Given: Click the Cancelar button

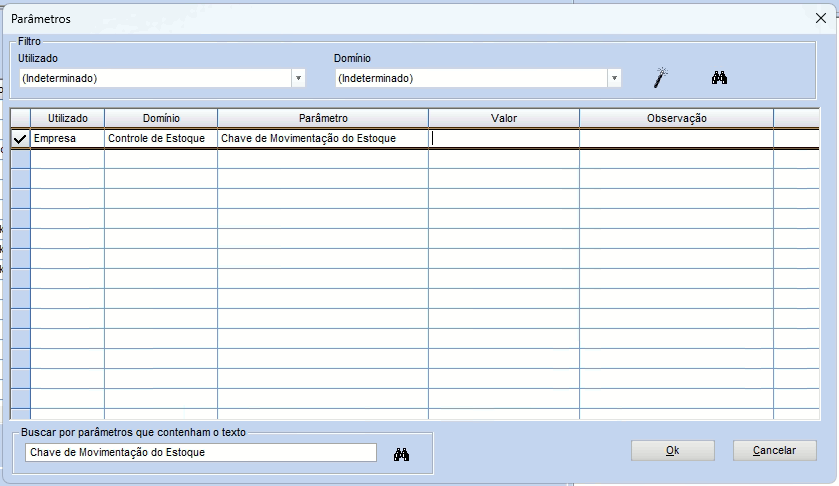Looking at the screenshot, I should point(774,451).
